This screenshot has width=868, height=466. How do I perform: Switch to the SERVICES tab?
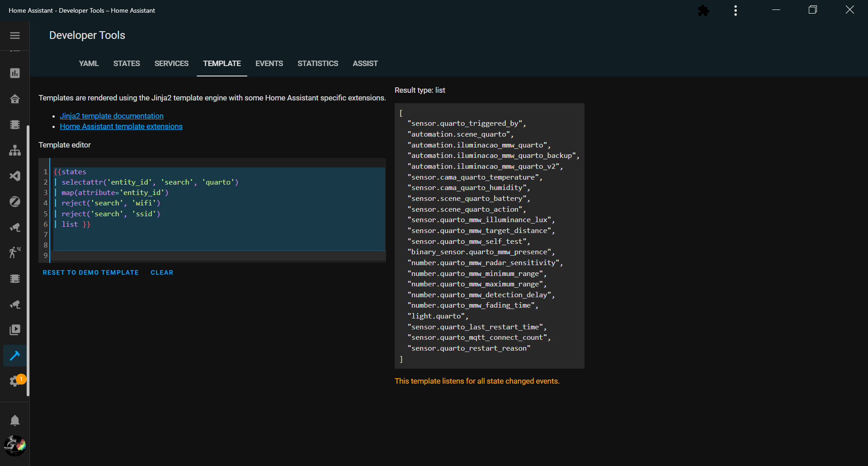(x=171, y=64)
